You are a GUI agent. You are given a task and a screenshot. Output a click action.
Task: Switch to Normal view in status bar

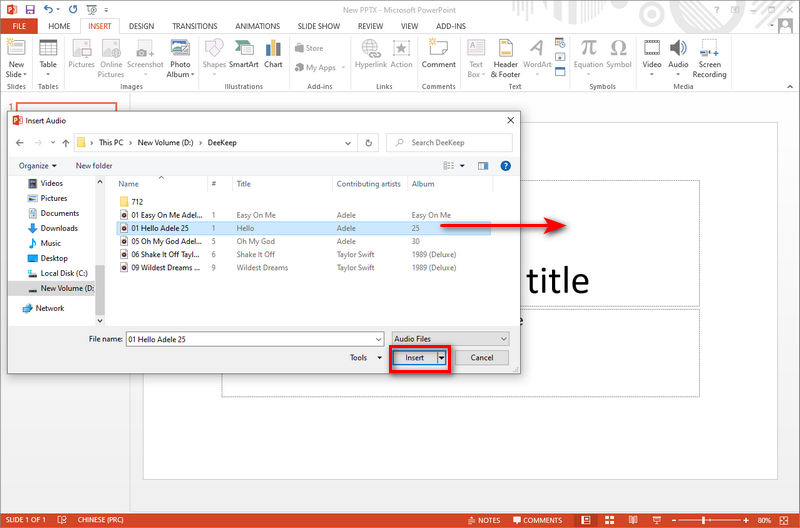[x=586, y=520]
